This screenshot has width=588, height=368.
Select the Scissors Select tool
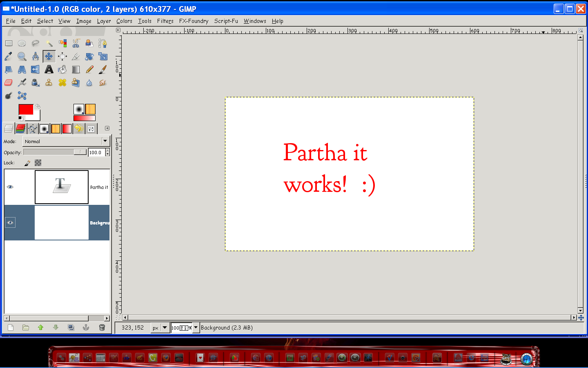[x=76, y=43]
